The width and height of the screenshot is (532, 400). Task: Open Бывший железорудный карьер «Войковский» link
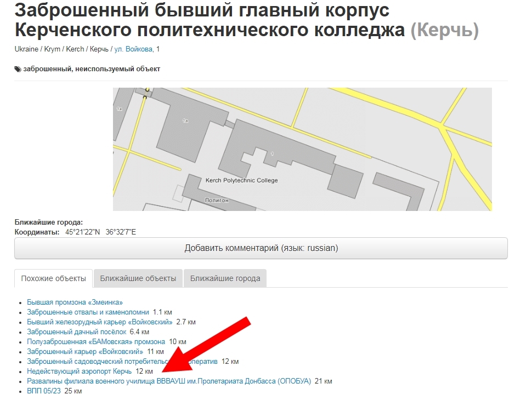pyautogui.click(x=100, y=322)
